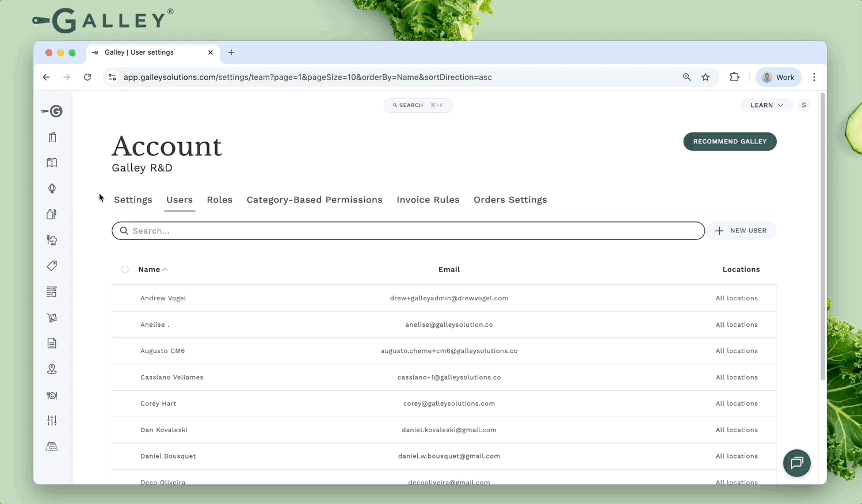862x504 pixels.
Task: Open the chef hat sidebar icon
Action: pos(52,240)
